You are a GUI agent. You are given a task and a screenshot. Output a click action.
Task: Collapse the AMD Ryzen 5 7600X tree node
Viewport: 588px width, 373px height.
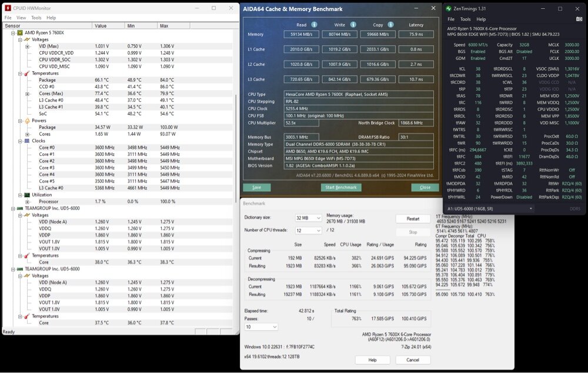click(x=13, y=33)
